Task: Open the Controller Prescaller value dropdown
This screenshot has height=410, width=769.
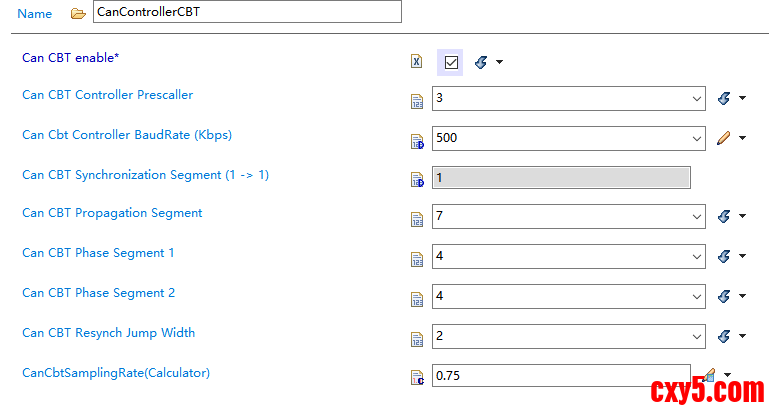Action: (x=697, y=99)
